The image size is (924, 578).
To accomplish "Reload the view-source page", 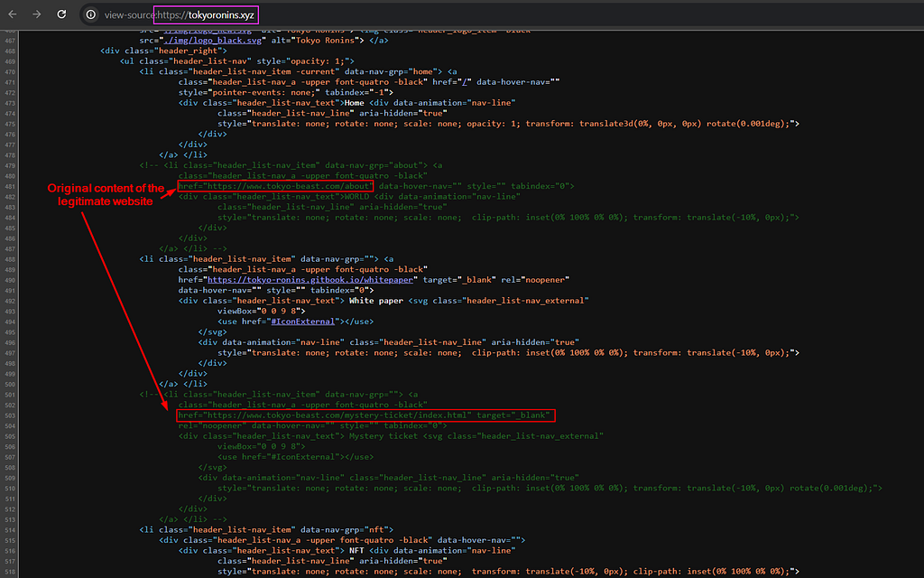I will (x=61, y=14).
